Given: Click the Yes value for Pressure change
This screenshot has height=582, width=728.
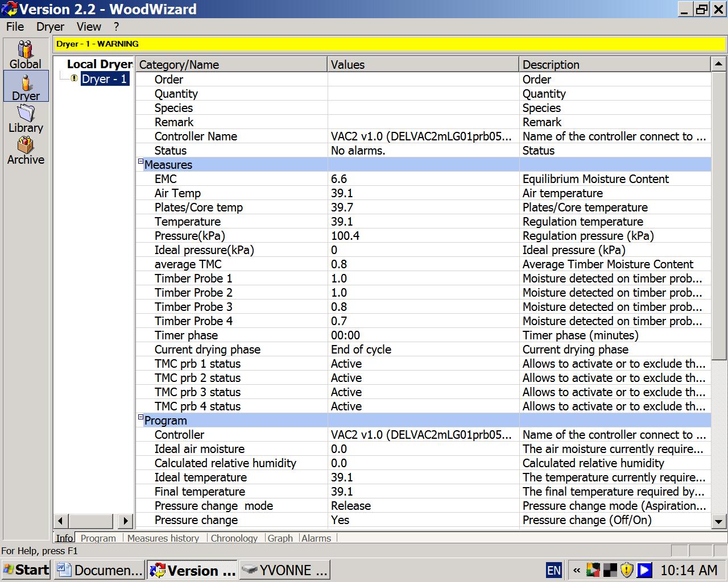Looking at the screenshot, I should (x=340, y=520).
